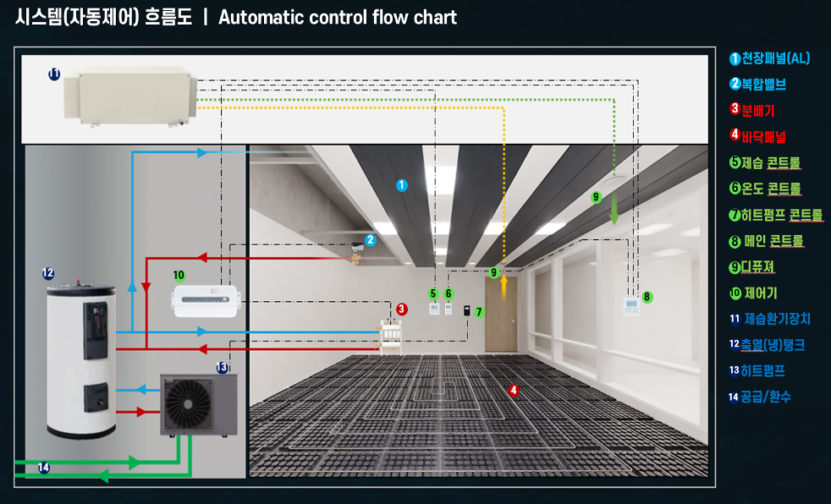Image resolution: width=831 pixels, height=504 pixels.
Task: Click the dehumidification control panel numbered 5
Action: coord(434,309)
